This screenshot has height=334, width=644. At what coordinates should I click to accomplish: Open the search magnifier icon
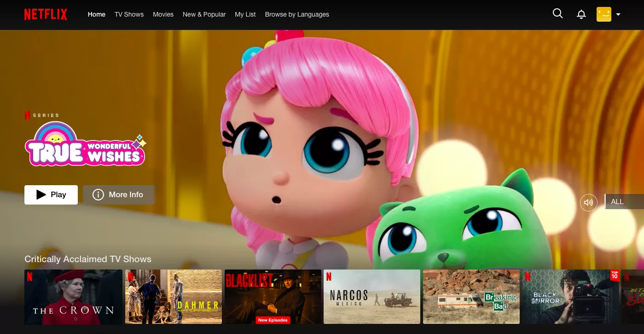(x=557, y=13)
